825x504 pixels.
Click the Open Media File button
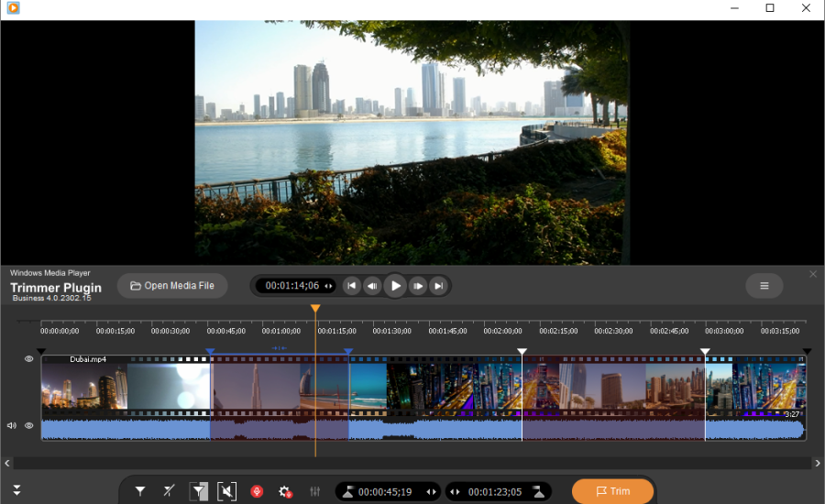click(x=172, y=286)
